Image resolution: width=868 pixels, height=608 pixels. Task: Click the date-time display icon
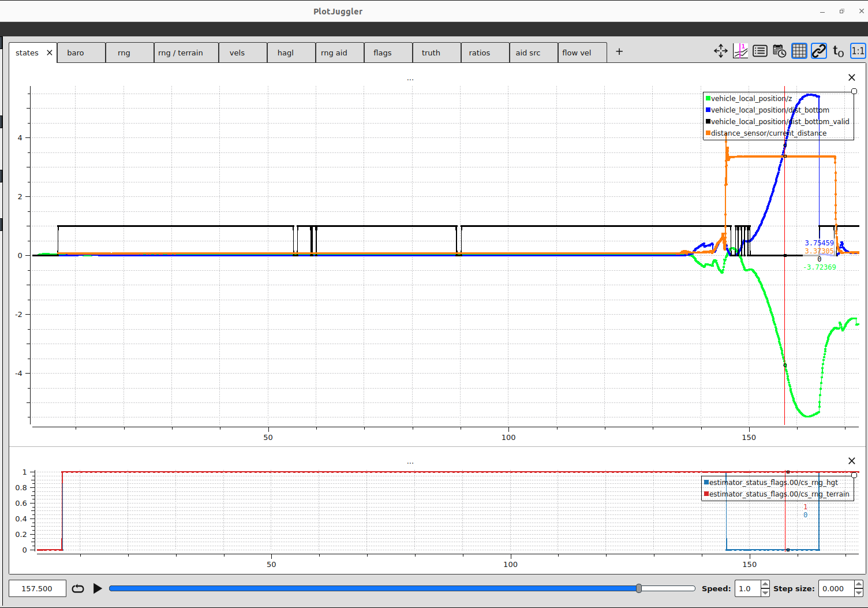779,51
